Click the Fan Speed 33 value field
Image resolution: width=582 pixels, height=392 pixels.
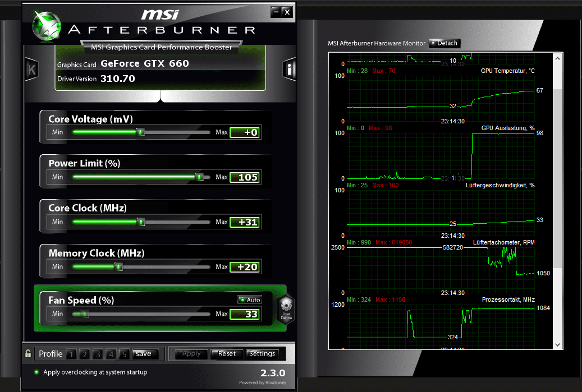coord(245,314)
